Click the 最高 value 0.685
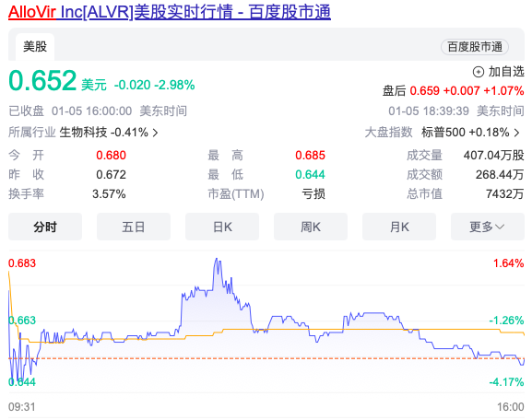532x420 pixels. pyautogui.click(x=310, y=156)
